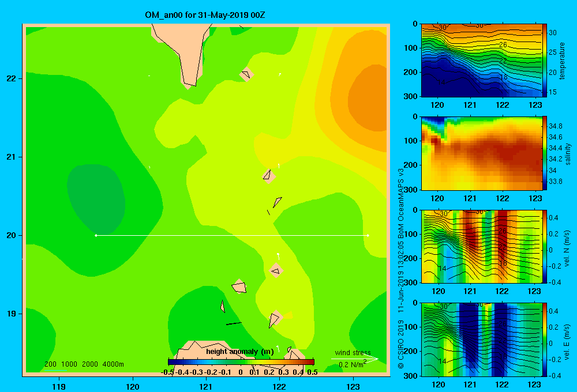Open the vel. E velocity section panel
577x392 pixels.
pyautogui.click(x=482, y=340)
